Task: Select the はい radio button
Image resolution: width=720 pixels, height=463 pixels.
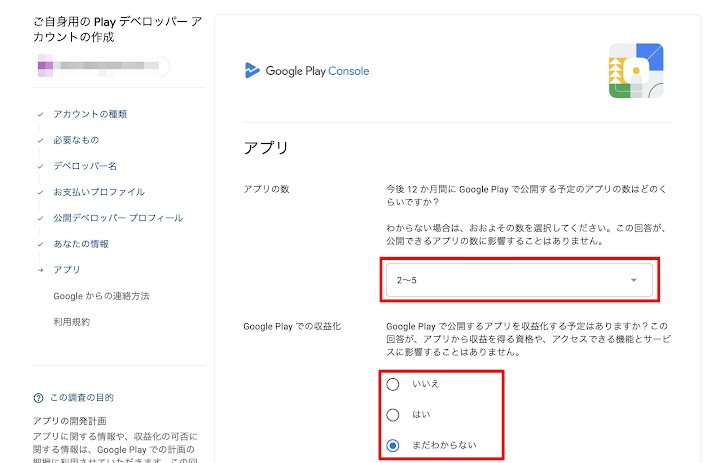Action: pyautogui.click(x=393, y=415)
